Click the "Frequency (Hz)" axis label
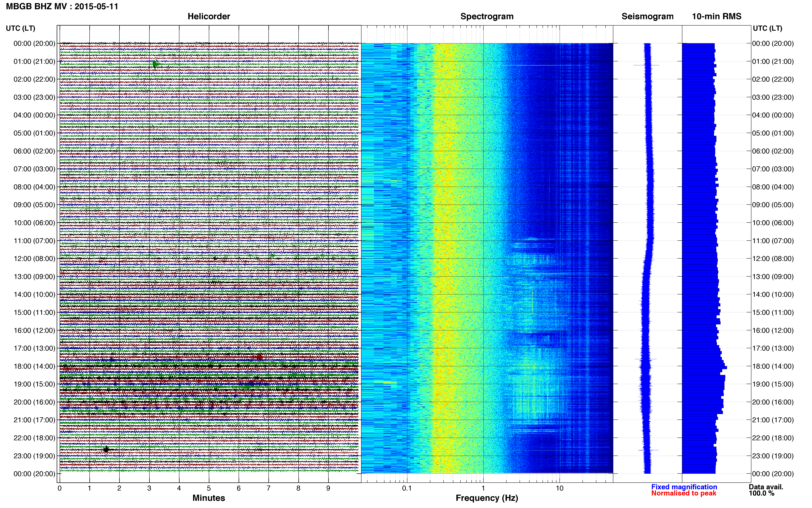The width and height of the screenshot is (812, 508). 487,498
